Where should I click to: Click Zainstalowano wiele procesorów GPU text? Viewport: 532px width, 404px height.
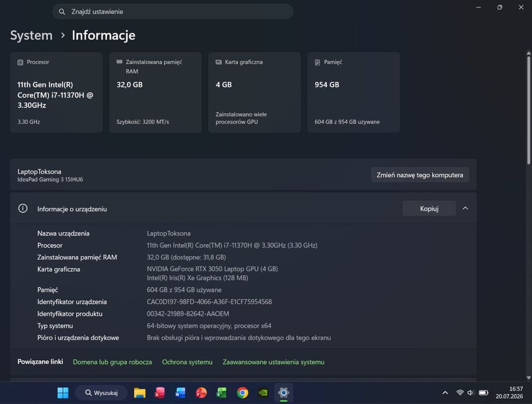click(x=241, y=118)
